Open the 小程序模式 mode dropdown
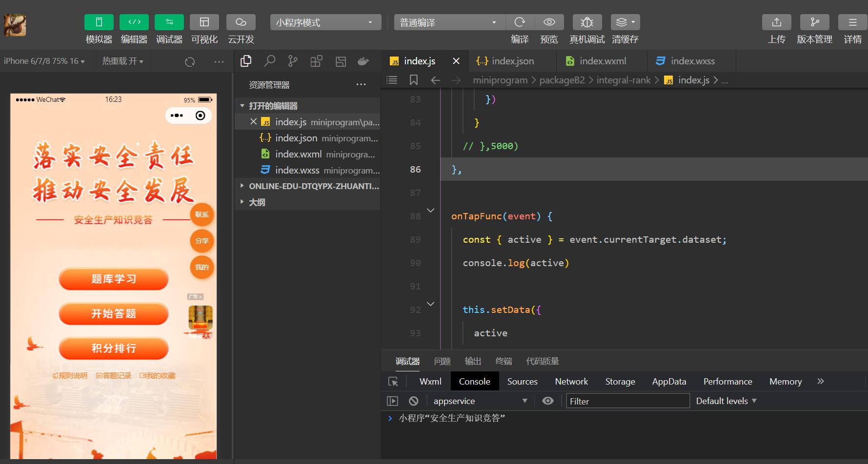This screenshot has height=464, width=868. [x=325, y=22]
